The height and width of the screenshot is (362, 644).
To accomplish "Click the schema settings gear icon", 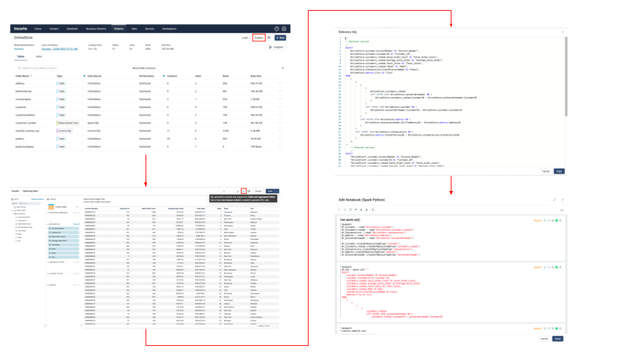I will pyautogui.click(x=270, y=38).
